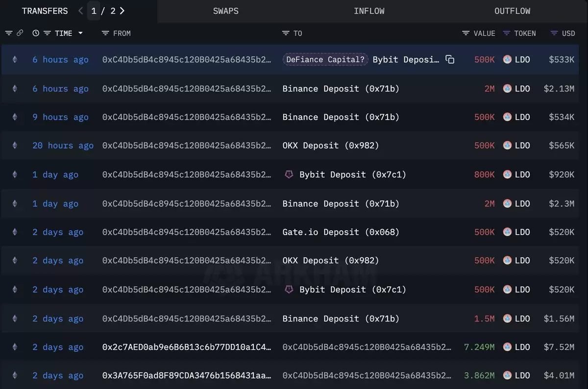Click the 3.862M value cell
The image size is (588, 389).
pos(479,375)
